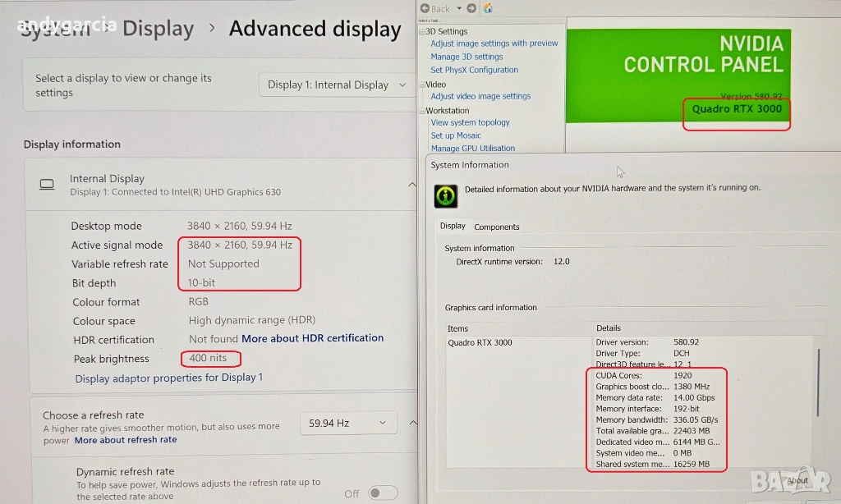The image size is (841, 504).
Task: Click the Back arrow in NVIDIA toolbar
Action: click(425, 8)
